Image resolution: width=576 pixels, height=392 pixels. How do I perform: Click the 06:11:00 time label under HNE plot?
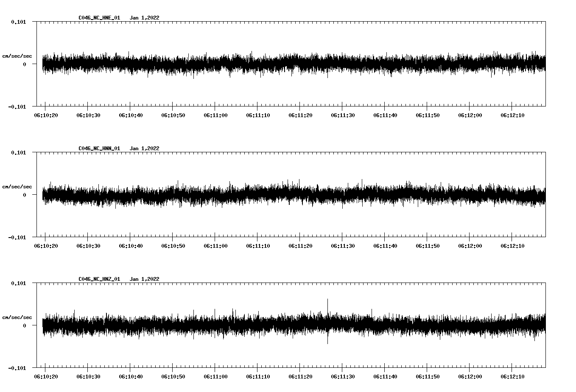[x=215, y=115]
